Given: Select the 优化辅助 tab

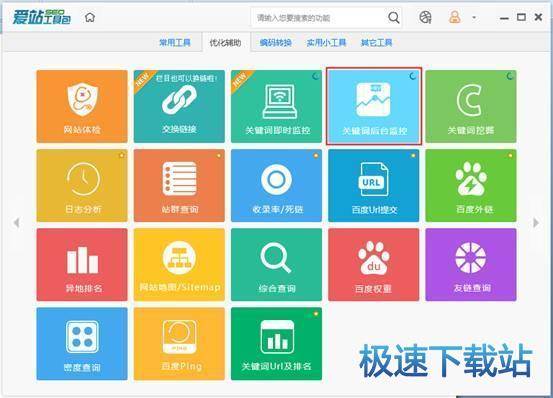Looking at the screenshot, I should (x=226, y=43).
